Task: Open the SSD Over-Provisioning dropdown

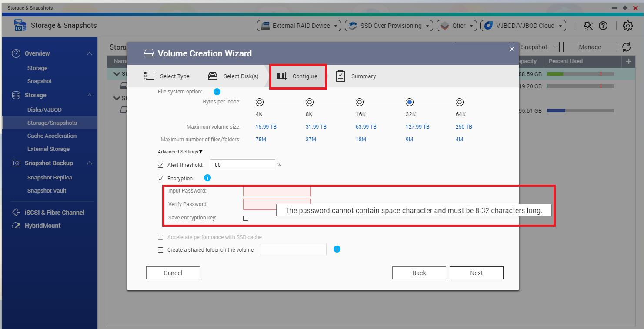Action: (389, 26)
